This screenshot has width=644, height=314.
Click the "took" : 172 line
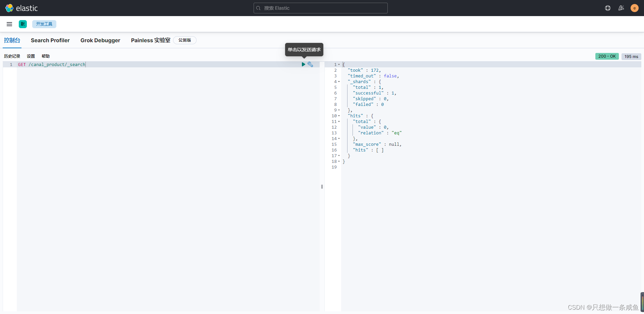point(364,70)
